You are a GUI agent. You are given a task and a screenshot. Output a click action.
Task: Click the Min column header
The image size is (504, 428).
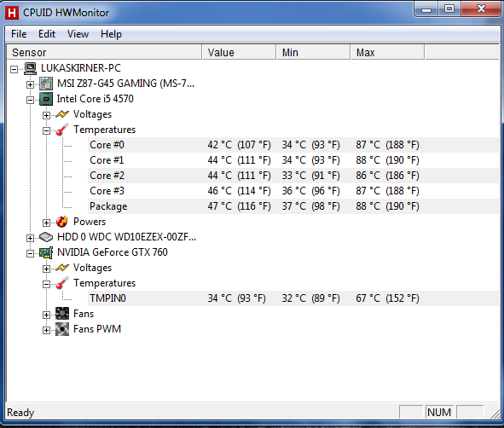[313, 52]
